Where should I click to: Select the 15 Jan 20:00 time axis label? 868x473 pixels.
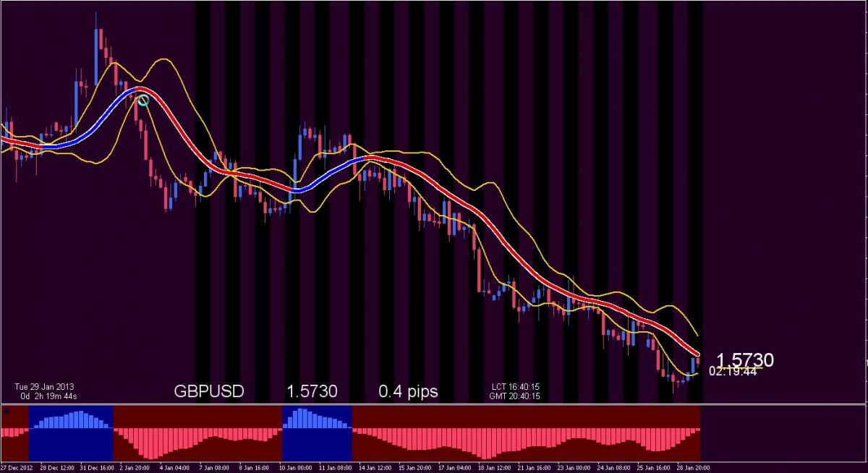(415, 468)
